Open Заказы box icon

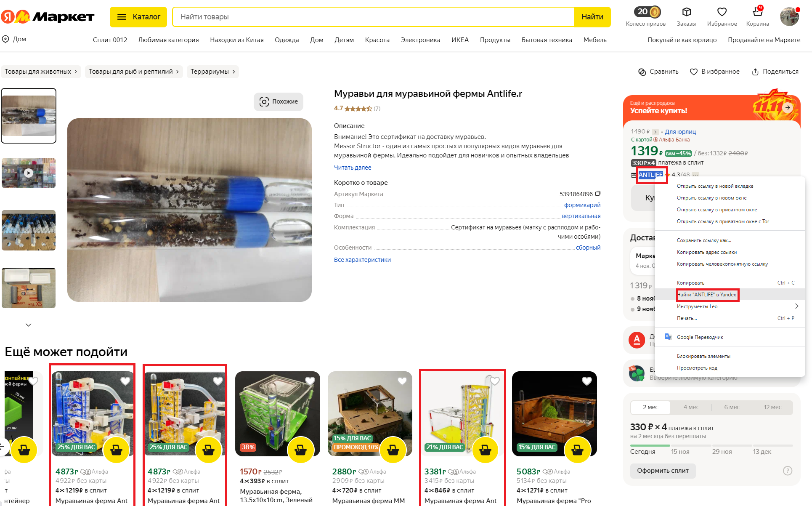687,12
